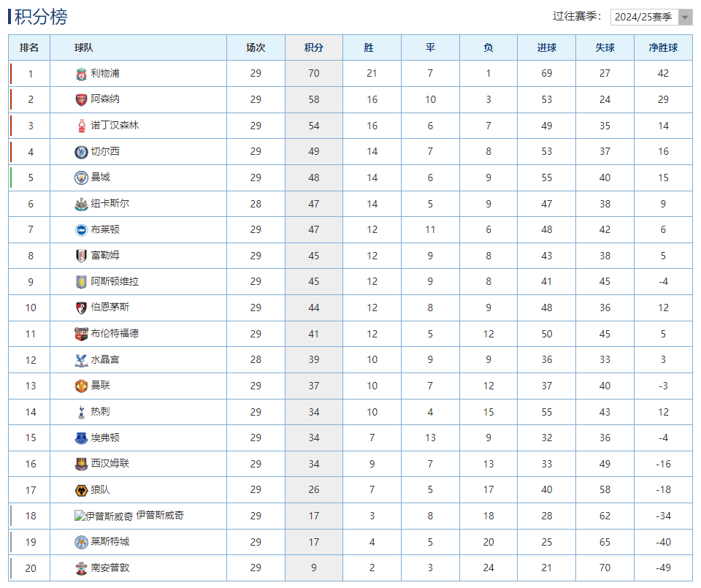
Task: Click the broken 伊普斯威奇 image placeholder
Action: coord(104,516)
